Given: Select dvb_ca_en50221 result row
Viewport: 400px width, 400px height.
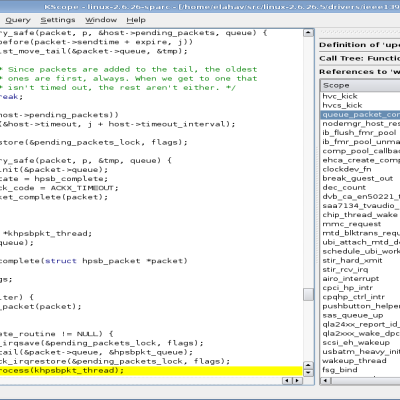Looking at the screenshot, I should point(360,196).
